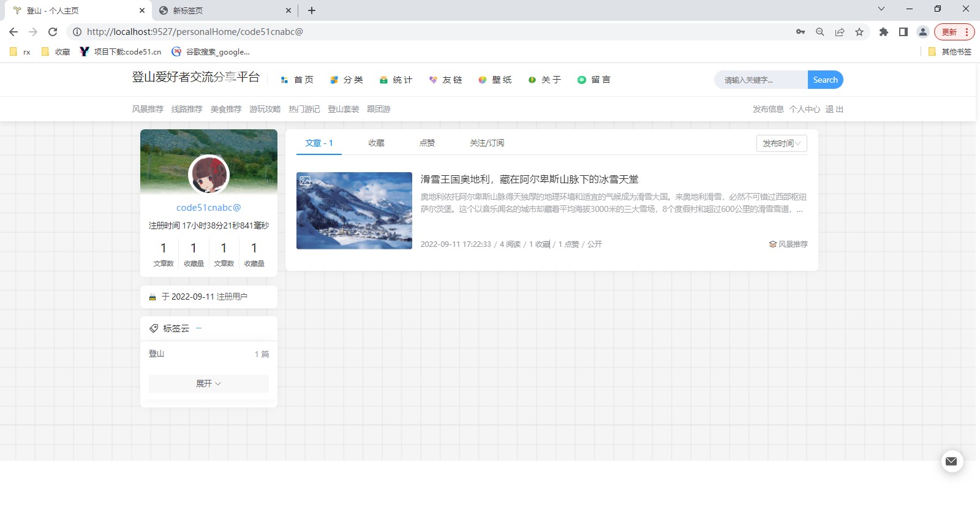Go forward with the browser forward arrow
This screenshot has width=980, height=522.
pyautogui.click(x=33, y=32)
